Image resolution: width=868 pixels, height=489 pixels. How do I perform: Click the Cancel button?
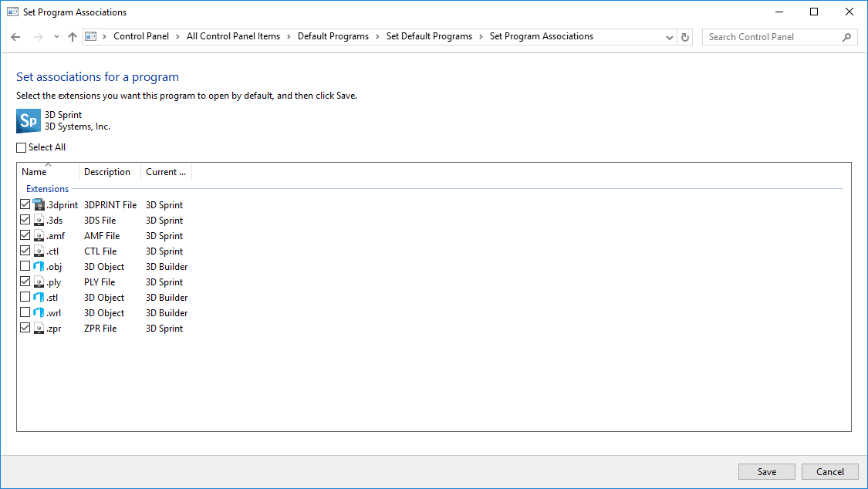click(829, 471)
